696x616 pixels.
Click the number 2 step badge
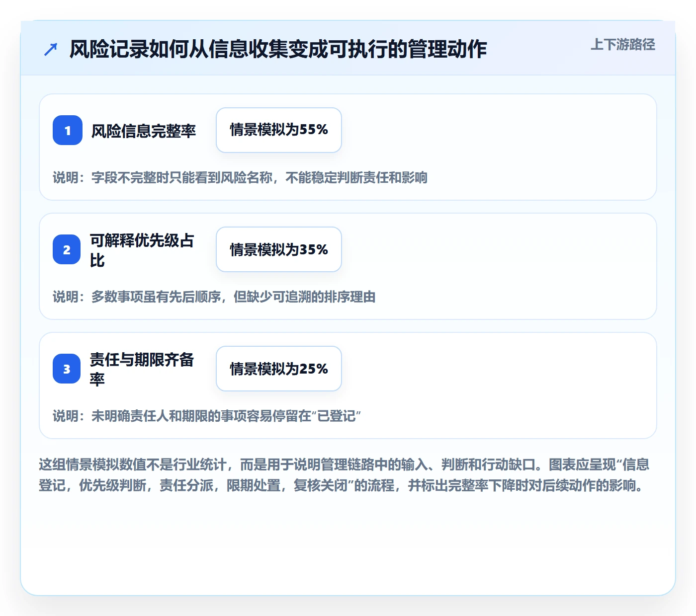point(67,249)
